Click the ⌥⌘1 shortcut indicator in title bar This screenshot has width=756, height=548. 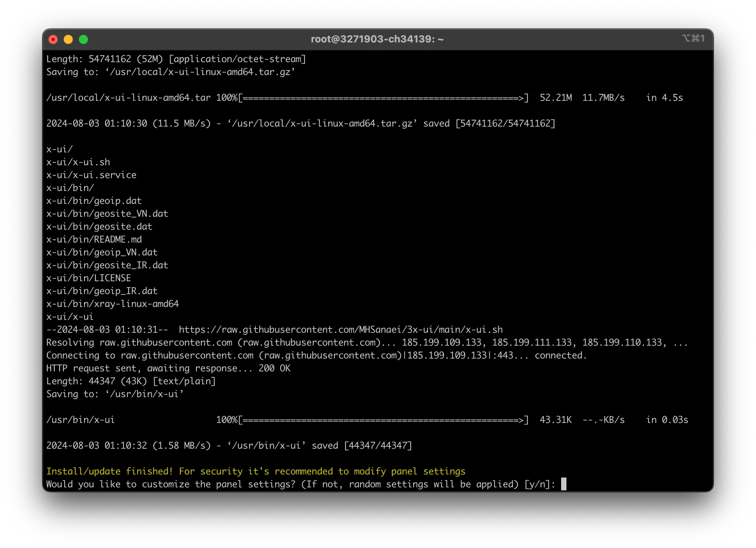pos(693,38)
